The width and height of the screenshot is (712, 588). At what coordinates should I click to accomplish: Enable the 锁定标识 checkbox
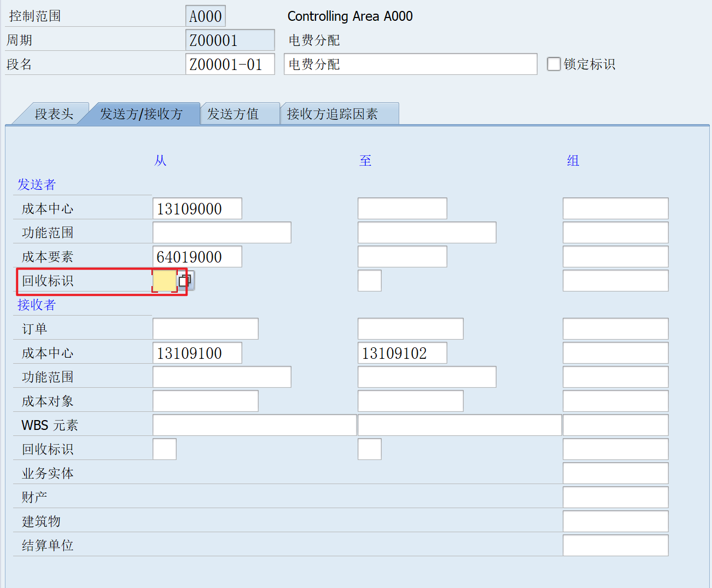553,64
